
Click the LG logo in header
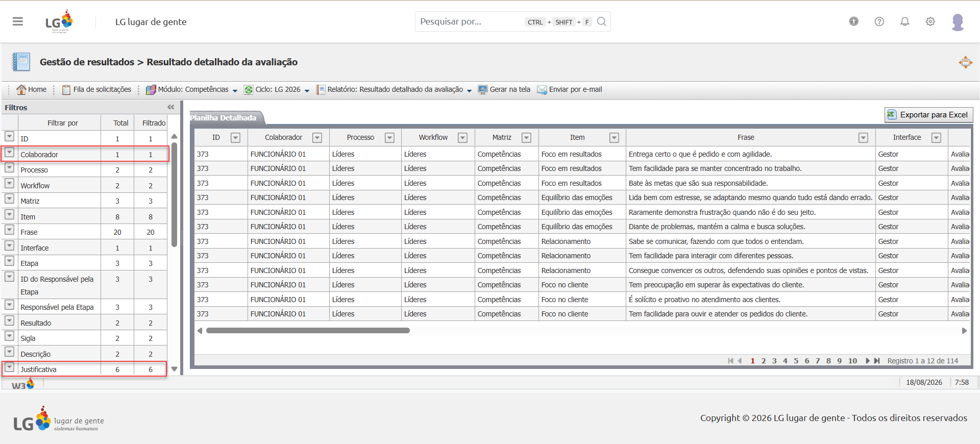[60, 21]
